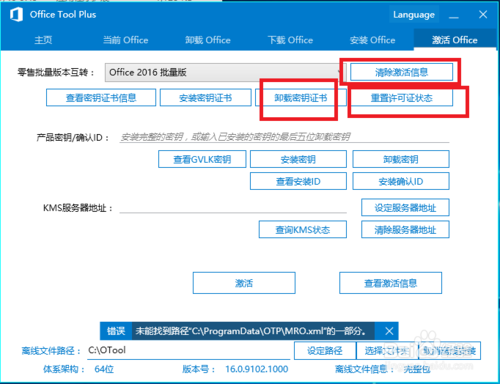Image resolution: width=500 pixels, height=384 pixels.
Task: Click the 64位 architecture value
Action: [x=104, y=369]
